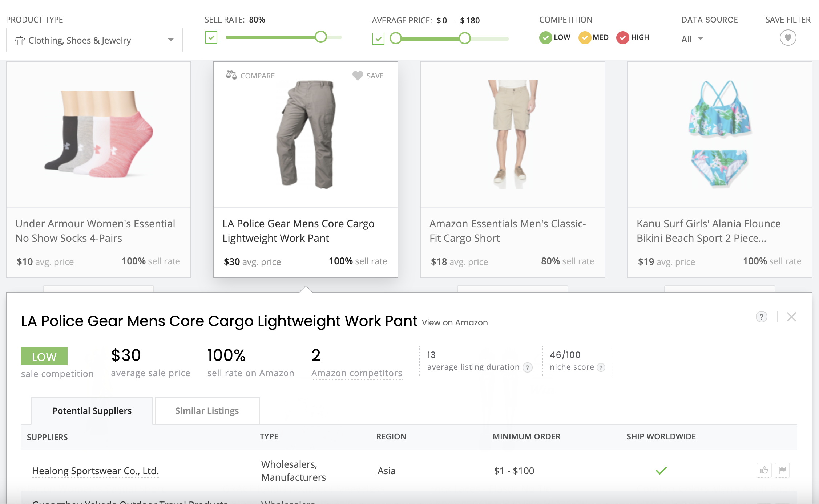
Task: Open the Data Source All dropdown
Action: pyautogui.click(x=692, y=39)
